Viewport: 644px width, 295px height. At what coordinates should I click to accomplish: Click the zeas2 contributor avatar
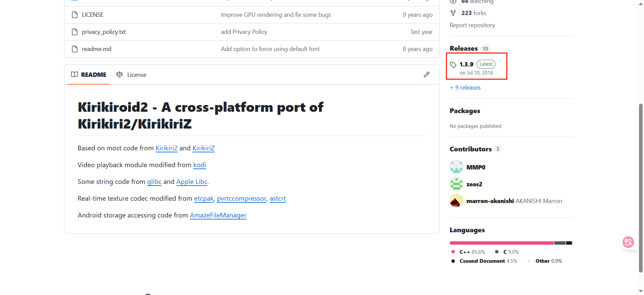[x=456, y=184]
